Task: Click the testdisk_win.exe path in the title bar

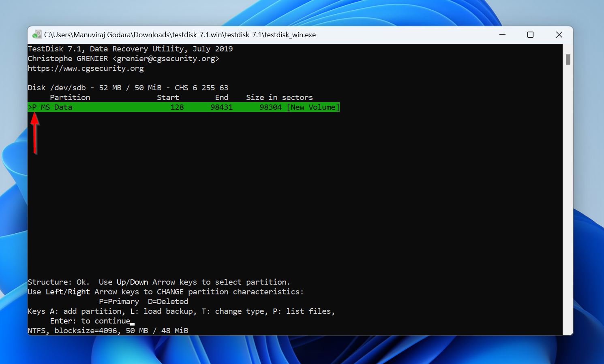Action: click(290, 35)
